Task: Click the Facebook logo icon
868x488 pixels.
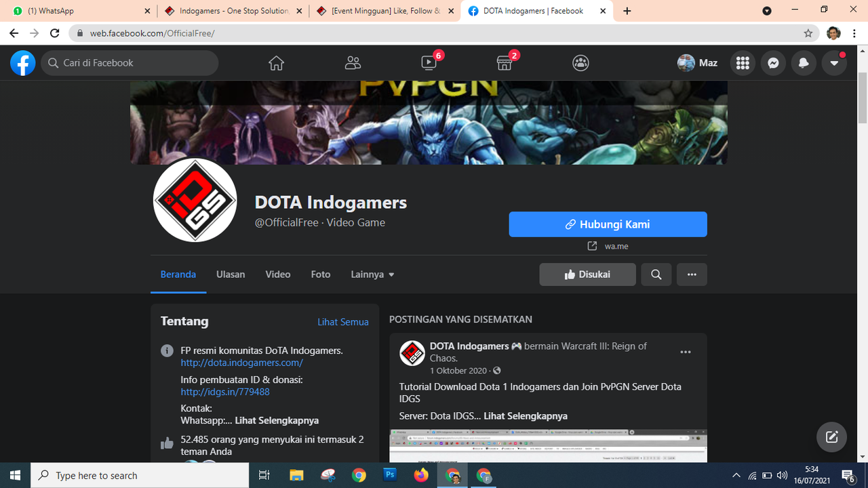Action: pyautogui.click(x=22, y=63)
